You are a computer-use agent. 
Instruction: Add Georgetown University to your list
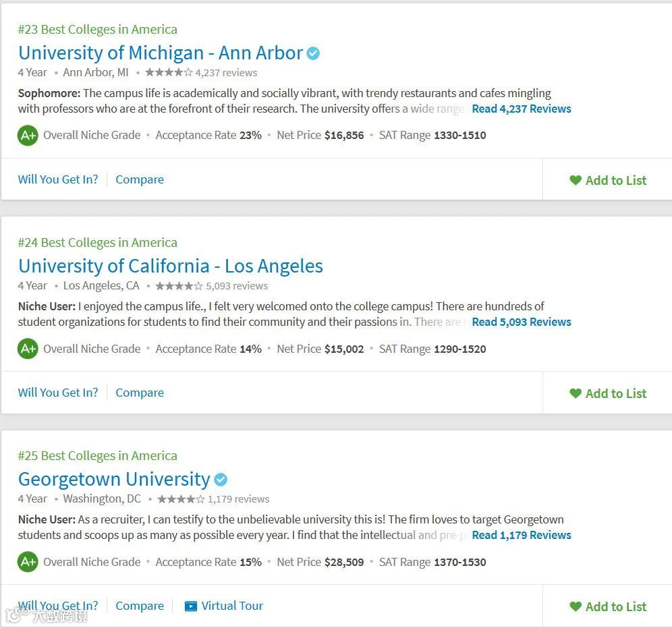click(x=608, y=606)
